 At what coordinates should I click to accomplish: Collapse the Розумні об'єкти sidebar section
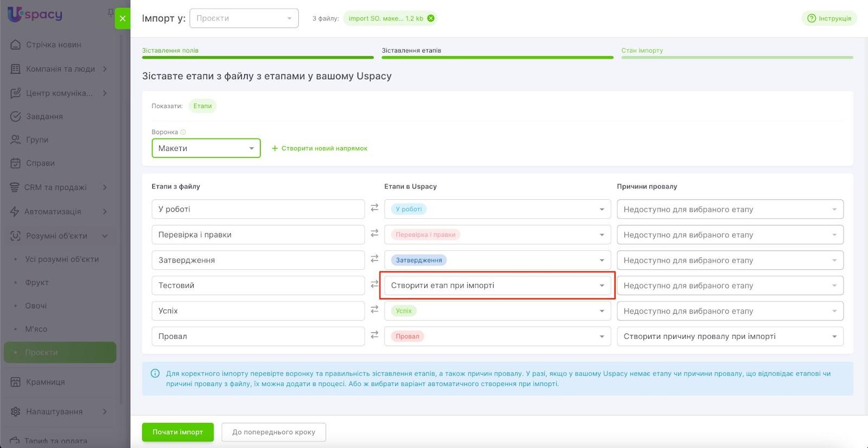pos(105,236)
